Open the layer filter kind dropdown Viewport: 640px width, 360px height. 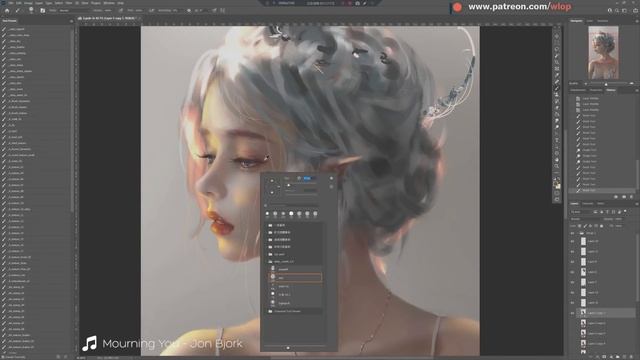(581, 212)
